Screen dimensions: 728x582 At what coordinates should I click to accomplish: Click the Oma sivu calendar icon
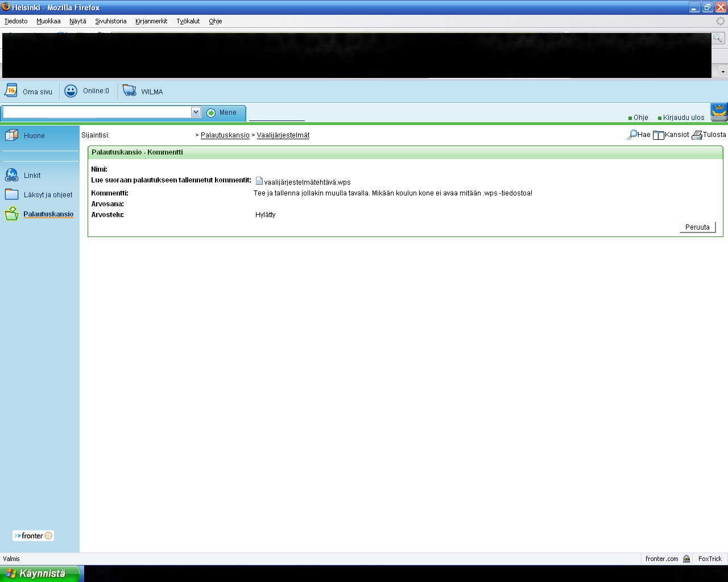[x=11, y=90]
